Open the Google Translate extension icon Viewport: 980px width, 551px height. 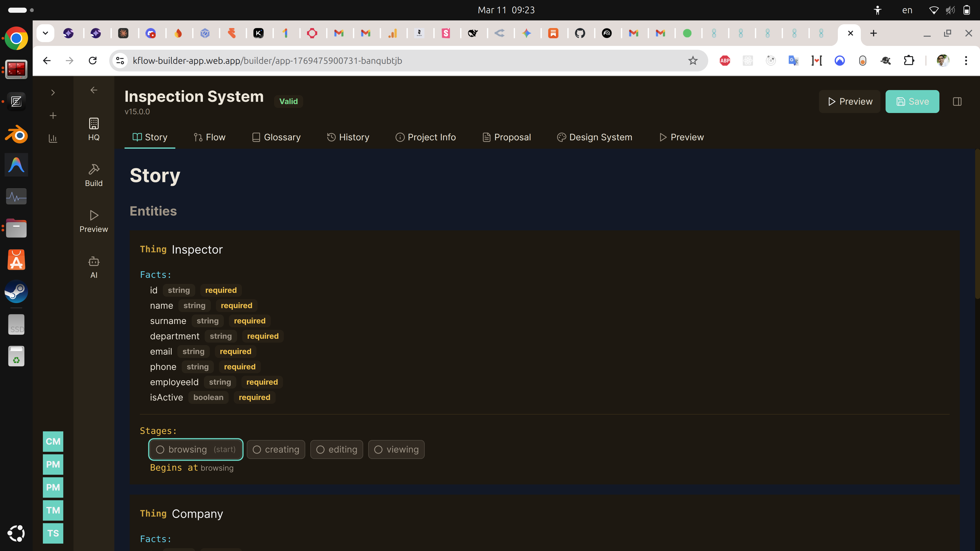click(793, 60)
